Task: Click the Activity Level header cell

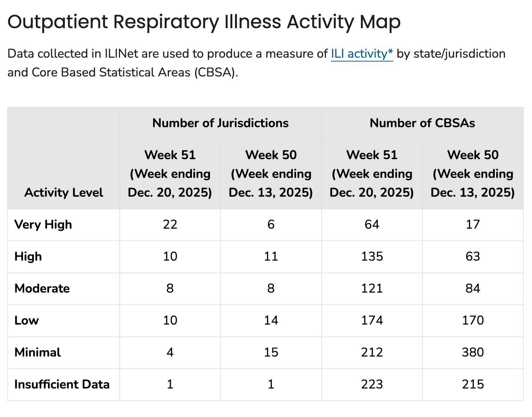Action: [64, 192]
